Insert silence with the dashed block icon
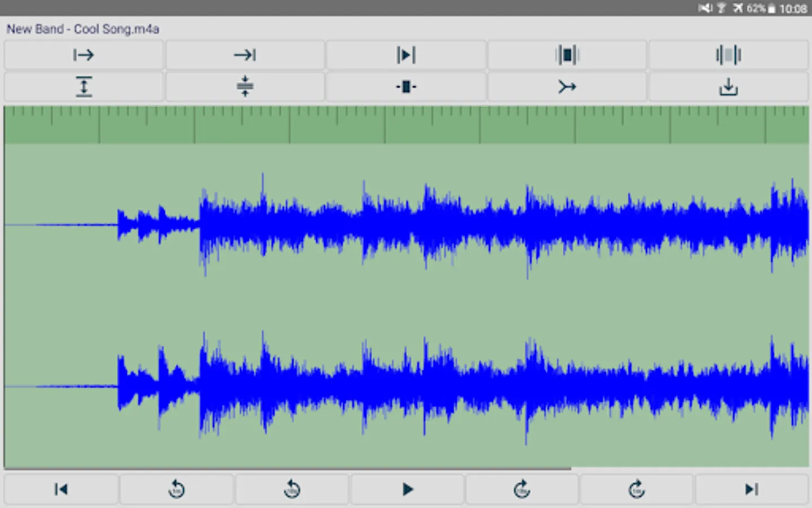 pyautogui.click(x=406, y=87)
